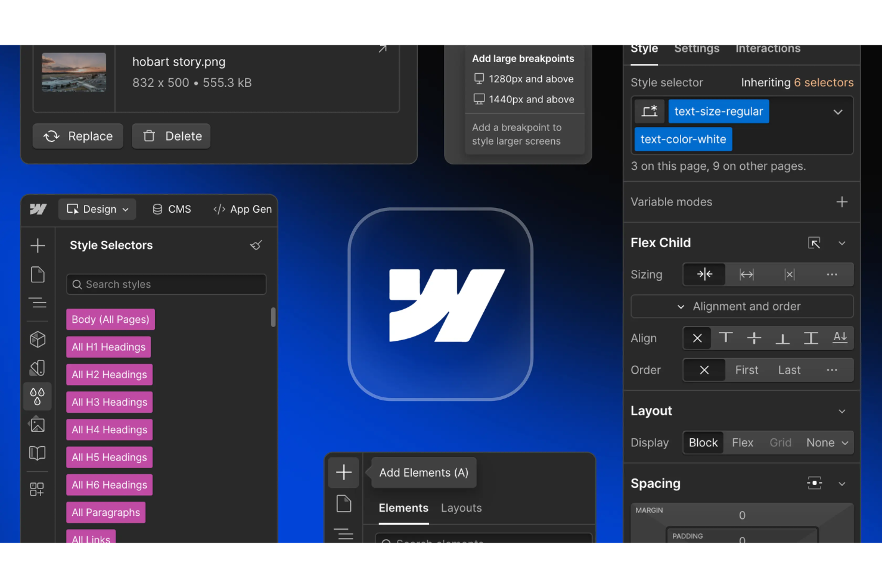Image resolution: width=882 pixels, height=588 pixels.
Task: Select the Style Manager paint-drops icon
Action: [x=38, y=396]
